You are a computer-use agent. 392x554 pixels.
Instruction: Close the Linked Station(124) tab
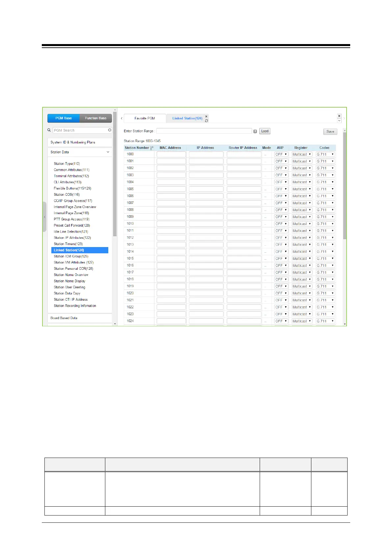(206, 116)
